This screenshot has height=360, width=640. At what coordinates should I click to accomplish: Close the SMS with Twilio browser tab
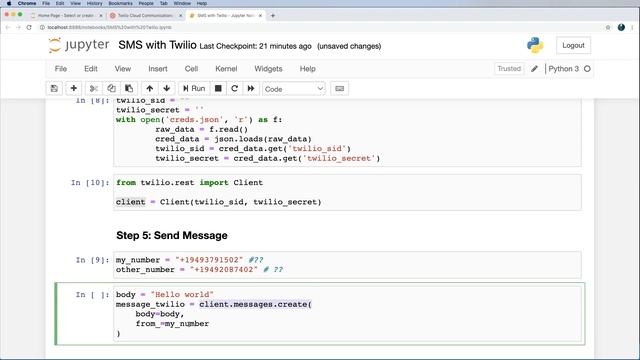click(x=260, y=16)
